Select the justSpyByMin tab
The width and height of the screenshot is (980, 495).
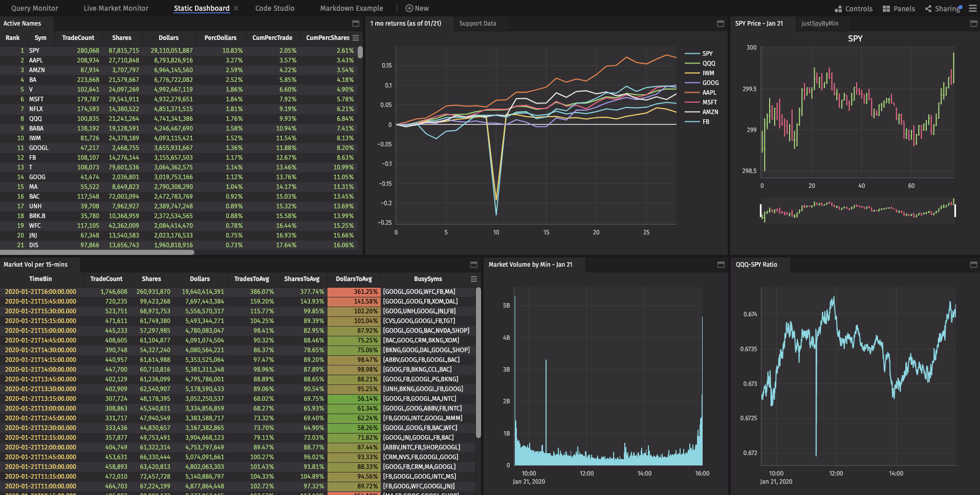point(820,24)
